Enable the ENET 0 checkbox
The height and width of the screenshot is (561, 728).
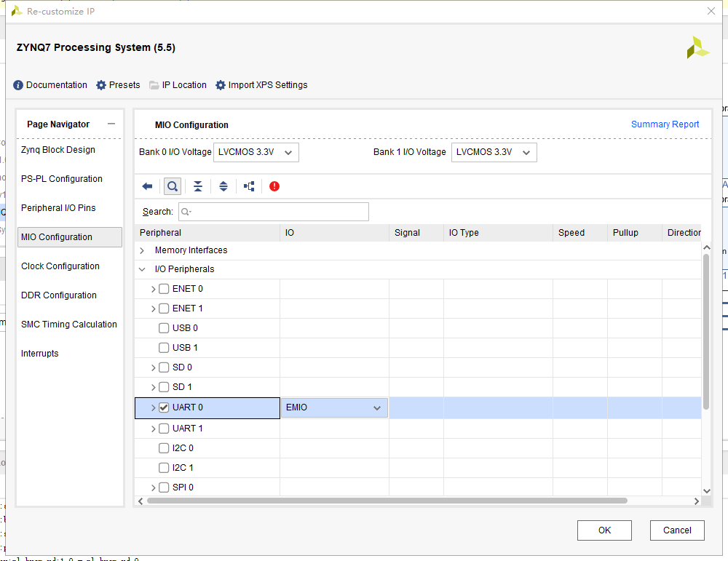point(164,289)
